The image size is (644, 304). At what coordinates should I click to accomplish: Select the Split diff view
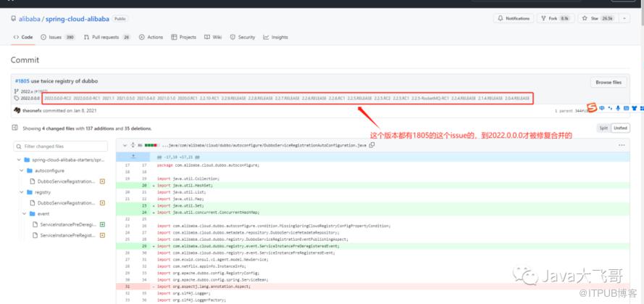pos(603,128)
